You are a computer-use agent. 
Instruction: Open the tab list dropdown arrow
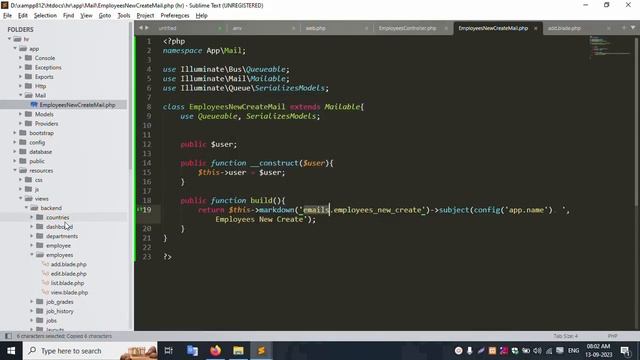tap(633, 28)
